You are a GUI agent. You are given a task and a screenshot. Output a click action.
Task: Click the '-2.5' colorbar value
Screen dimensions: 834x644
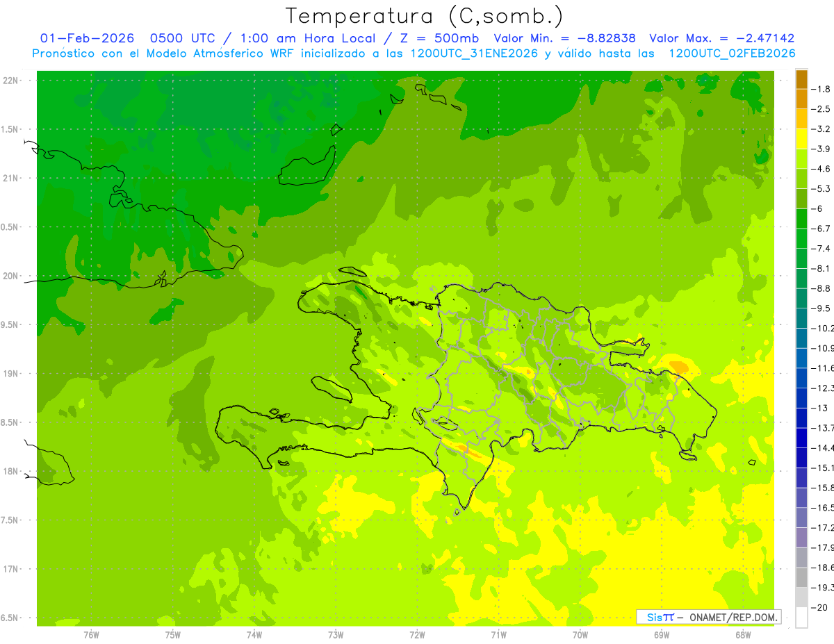coord(821,109)
